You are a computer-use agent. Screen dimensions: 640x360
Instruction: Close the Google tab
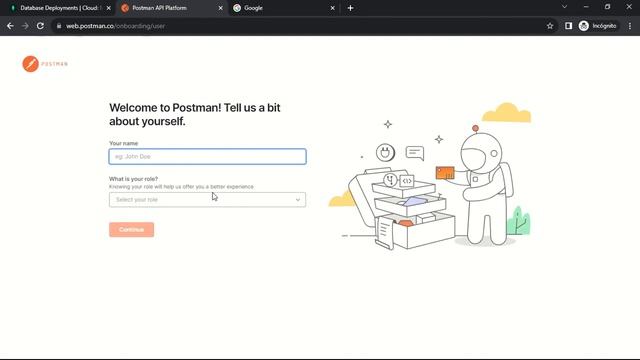(332, 8)
